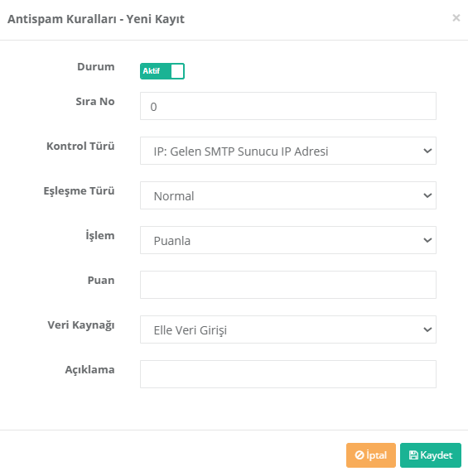Click the Veri Kaynağı label
Screen dimensions: 468x476
pyautogui.click(x=81, y=325)
